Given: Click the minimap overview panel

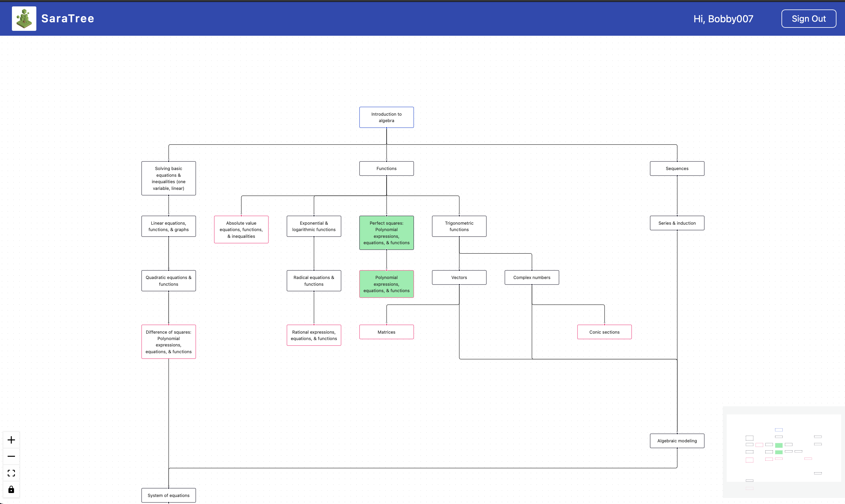Looking at the screenshot, I should (783, 452).
